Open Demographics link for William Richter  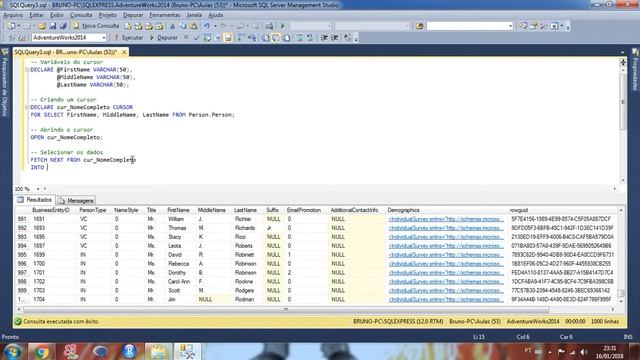tap(446, 219)
